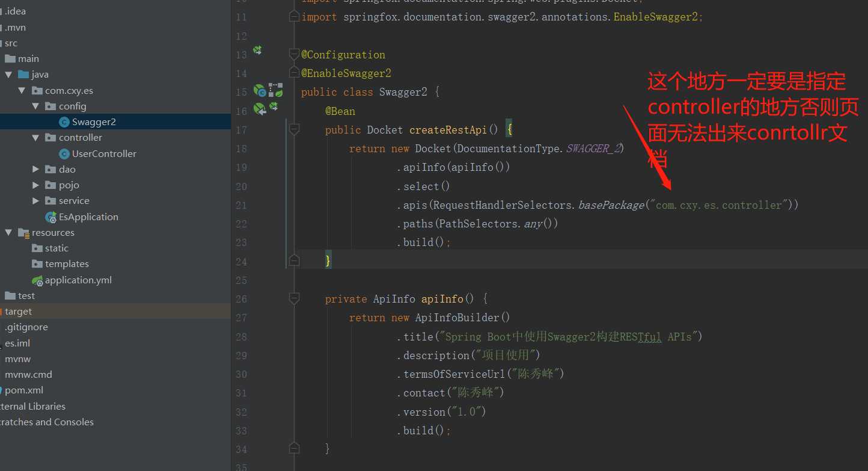868x471 pixels.
Task: Expand the service package arrow
Action: point(36,200)
